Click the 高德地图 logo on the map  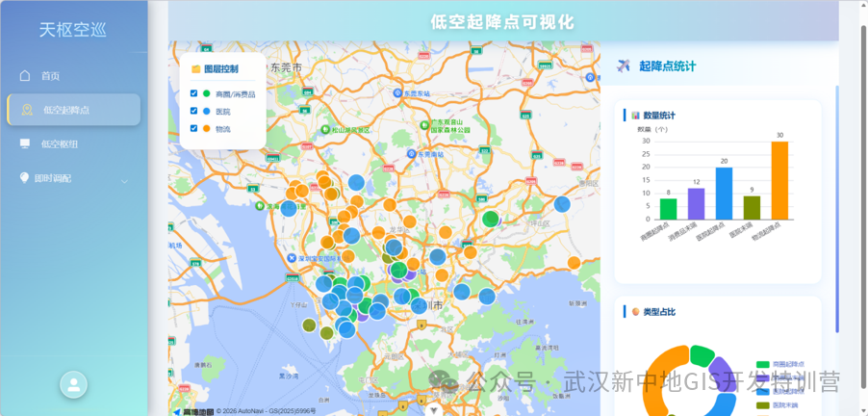[193, 411]
